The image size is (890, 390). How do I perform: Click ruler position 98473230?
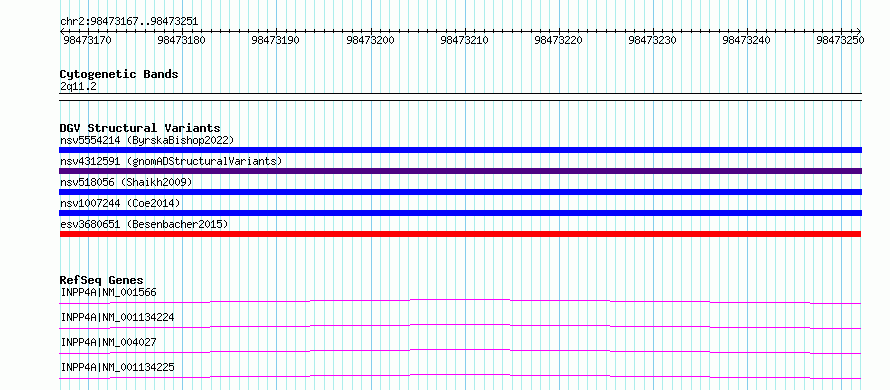tap(653, 40)
